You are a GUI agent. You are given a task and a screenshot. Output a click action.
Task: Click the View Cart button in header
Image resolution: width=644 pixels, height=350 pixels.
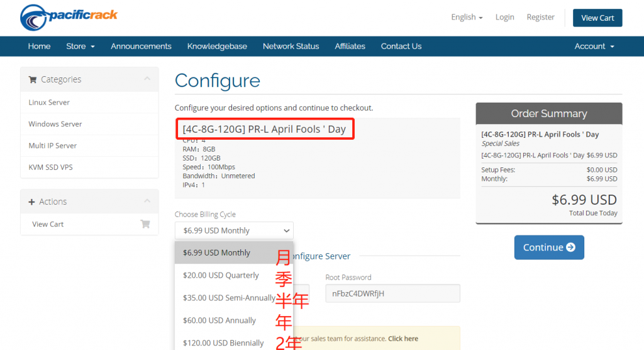coord(597,18)
